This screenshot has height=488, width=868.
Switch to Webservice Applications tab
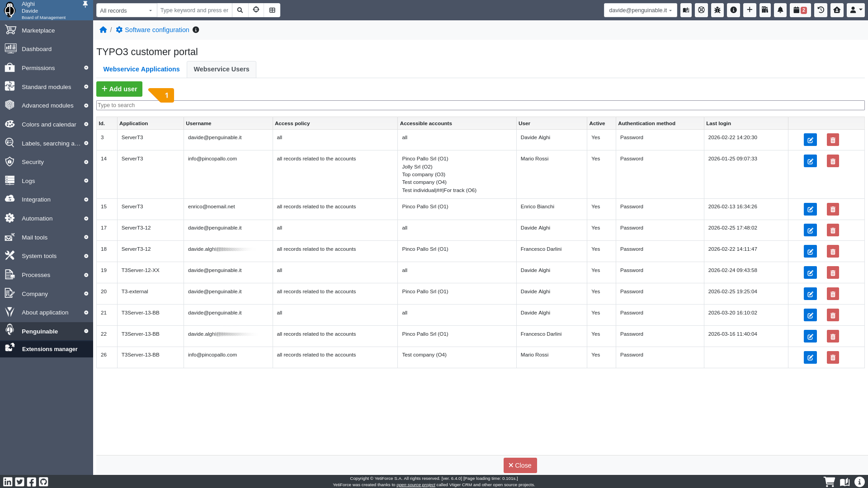[141, 69]
